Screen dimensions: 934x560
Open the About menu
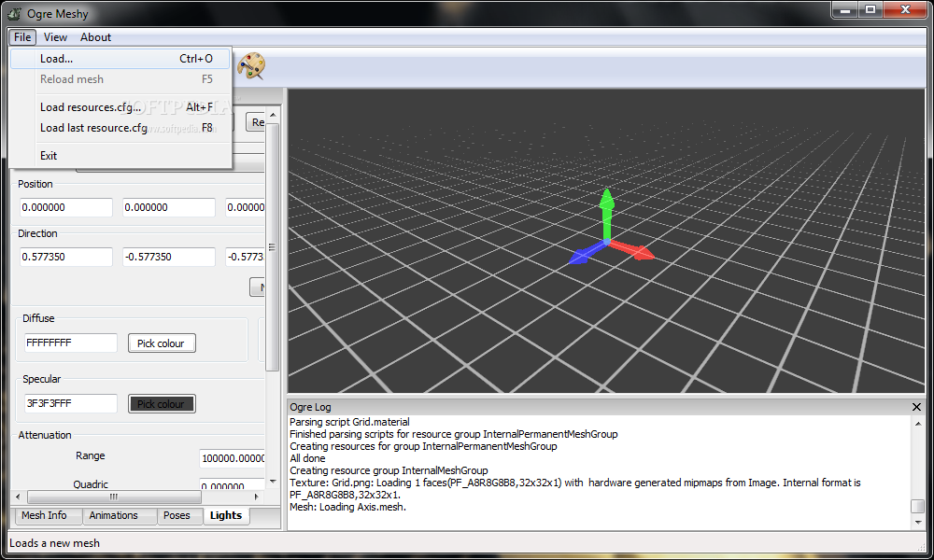click(96, 37)
